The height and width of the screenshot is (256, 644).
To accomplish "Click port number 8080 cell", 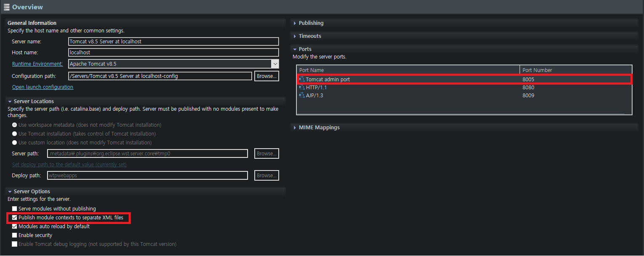I will pyautogui.click(x=528, y=87).
